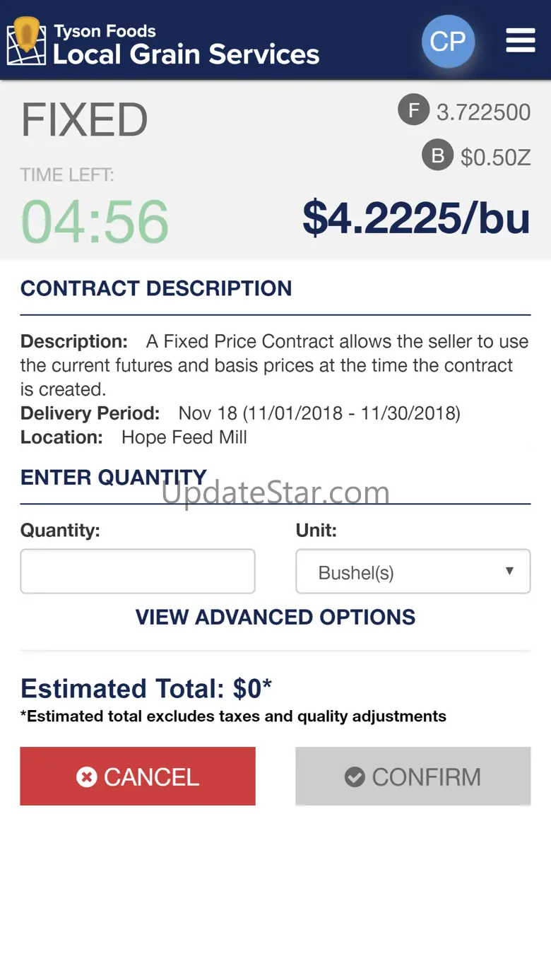Expand View Advanced Options
Image resolution: width=551 pixels, height=980 pixels.
tap(275, 617)
